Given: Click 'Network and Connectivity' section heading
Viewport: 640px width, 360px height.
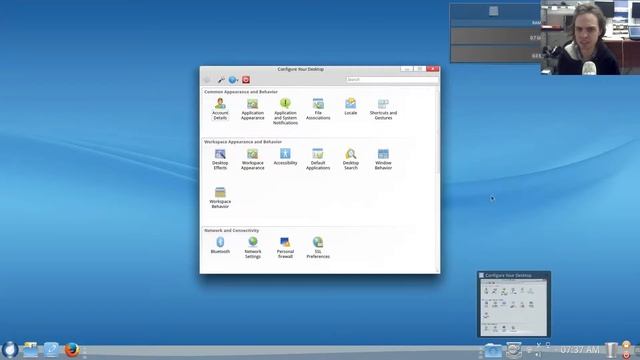Looking at the screenshot, I should point(231,230).
